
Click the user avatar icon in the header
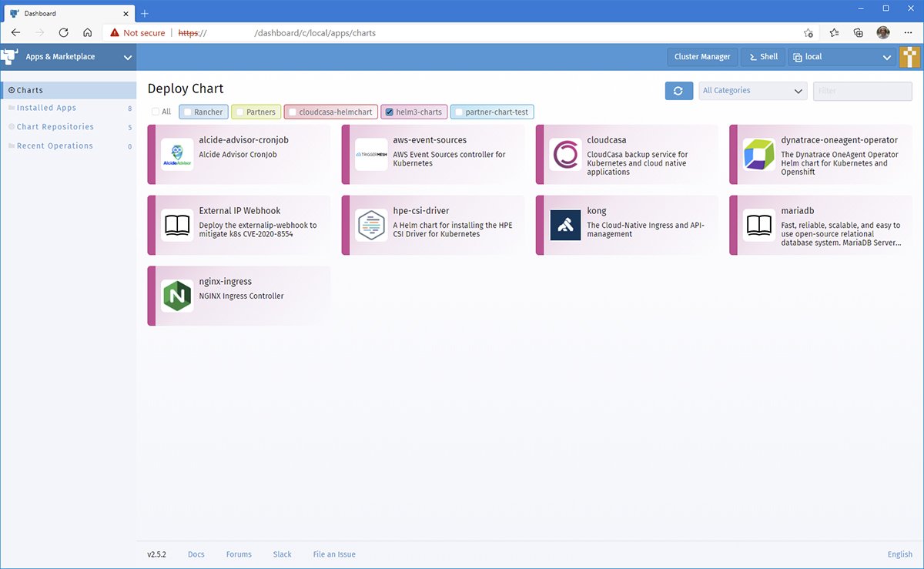click(x=910, y=57)
